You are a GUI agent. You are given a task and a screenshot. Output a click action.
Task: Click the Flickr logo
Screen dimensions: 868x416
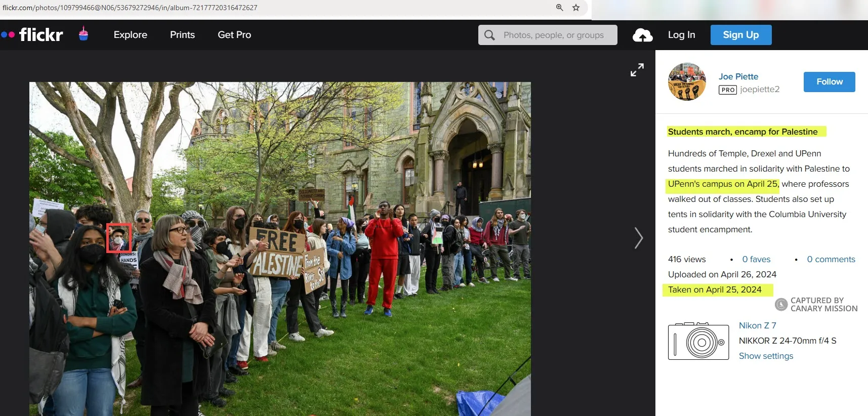click(33, 35)
